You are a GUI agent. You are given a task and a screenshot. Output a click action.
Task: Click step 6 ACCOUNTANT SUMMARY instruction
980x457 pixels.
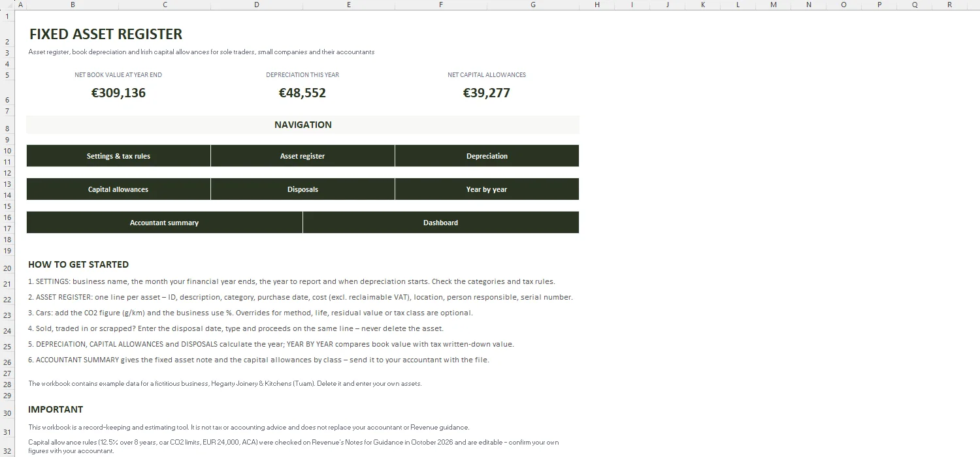coord(259,360)
